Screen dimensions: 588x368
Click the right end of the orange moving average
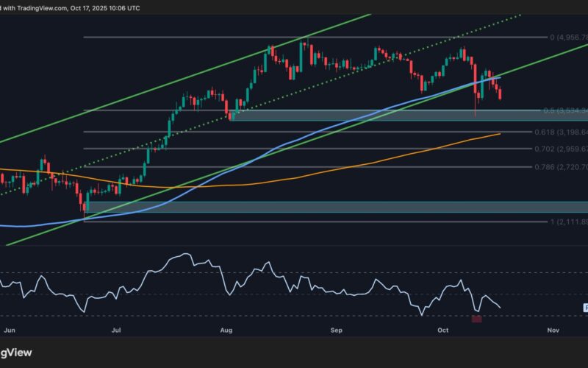[499, 134]
